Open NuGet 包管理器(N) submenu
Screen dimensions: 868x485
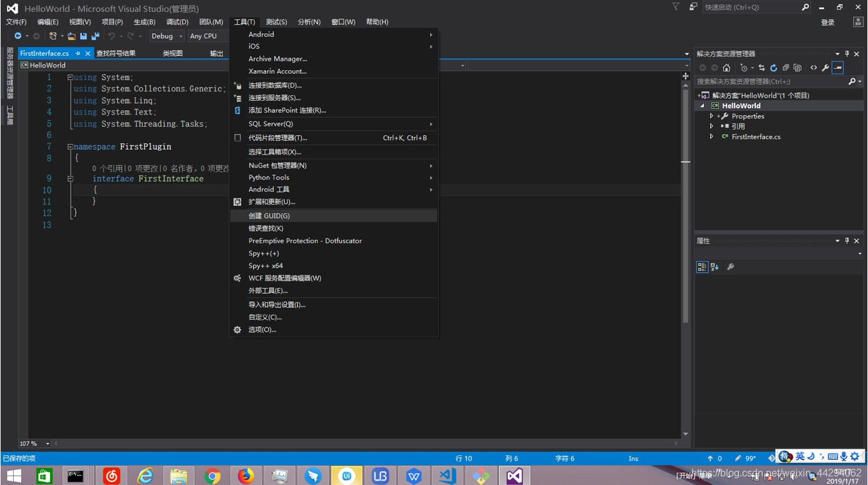pyautogui.click(x=334, y=166)
